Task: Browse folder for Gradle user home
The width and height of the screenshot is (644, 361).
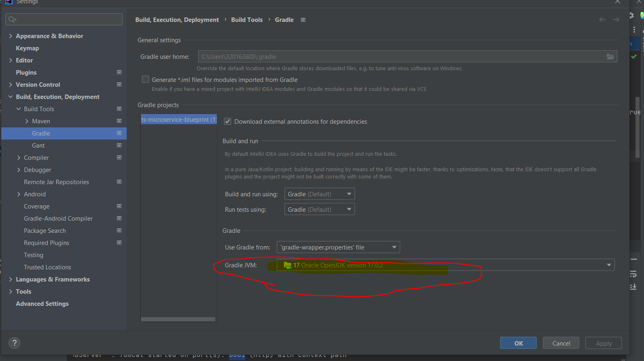Action: tap(610, 57)
